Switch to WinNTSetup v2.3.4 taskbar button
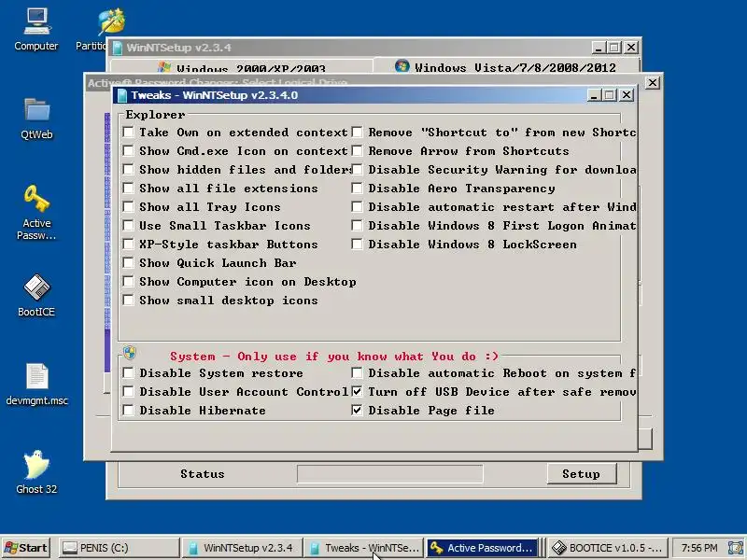 [x=242, y=548]
